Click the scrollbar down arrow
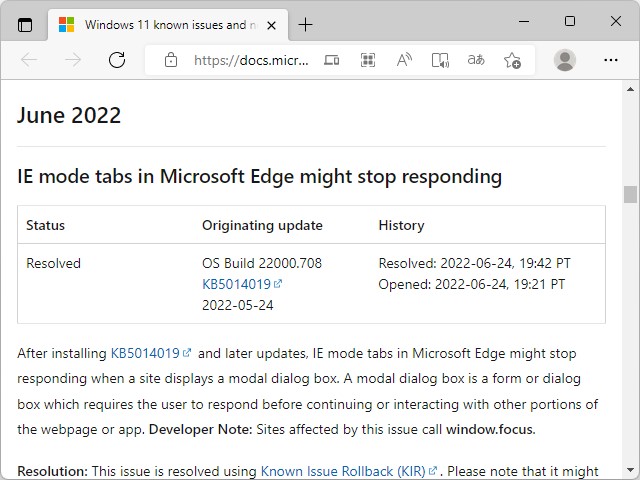The height and width of the screenshot is (480, 640). click(x=631, y=471)
